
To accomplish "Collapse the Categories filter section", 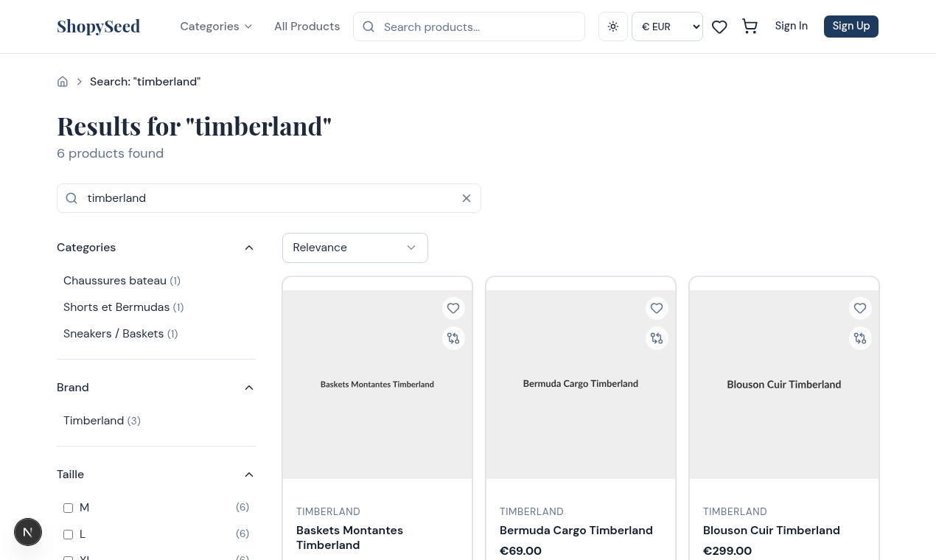I will click(156, 248).
